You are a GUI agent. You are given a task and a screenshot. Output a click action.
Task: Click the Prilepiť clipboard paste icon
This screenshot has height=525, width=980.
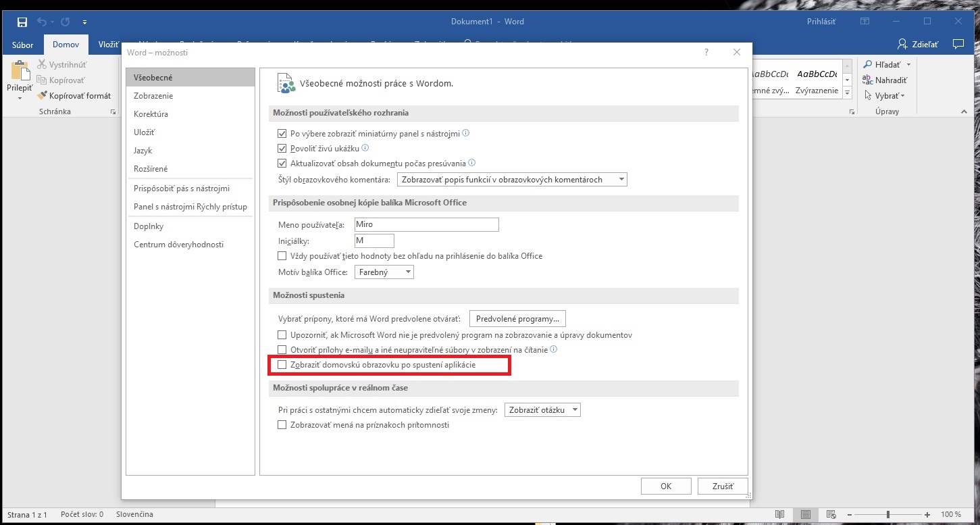coord(20,72)
